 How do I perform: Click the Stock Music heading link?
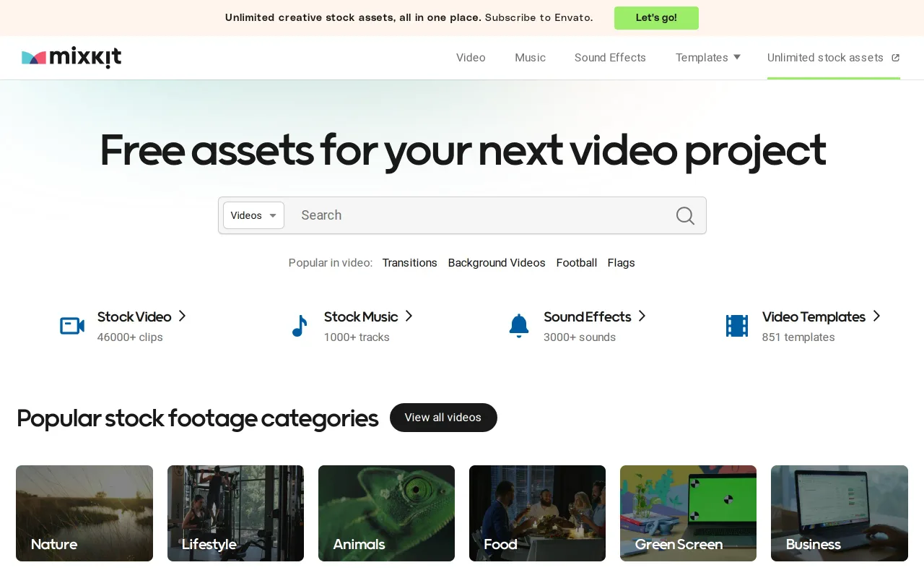[x=361, y=316]
